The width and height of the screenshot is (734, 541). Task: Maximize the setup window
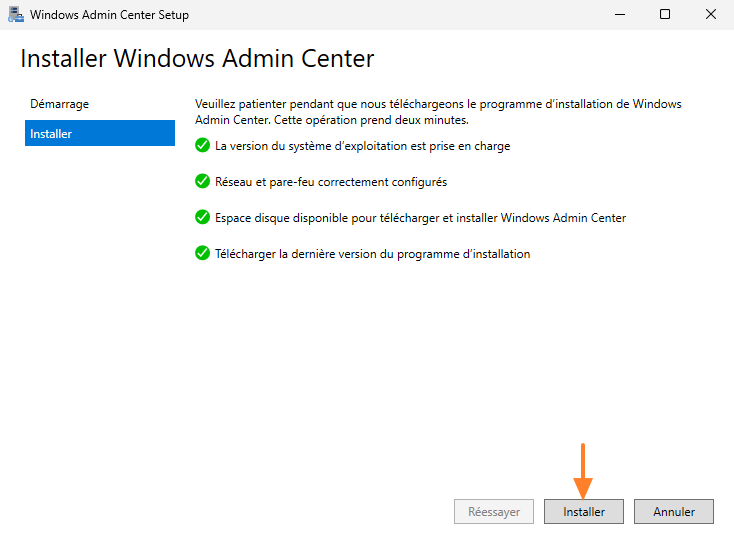[665, 15]
